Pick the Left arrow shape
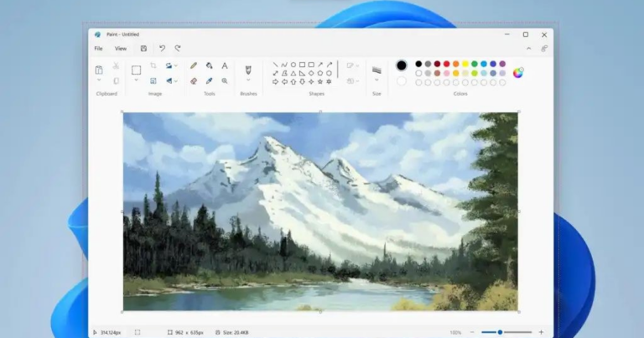Viewport: 644px width, 338px height. [284, 81]
